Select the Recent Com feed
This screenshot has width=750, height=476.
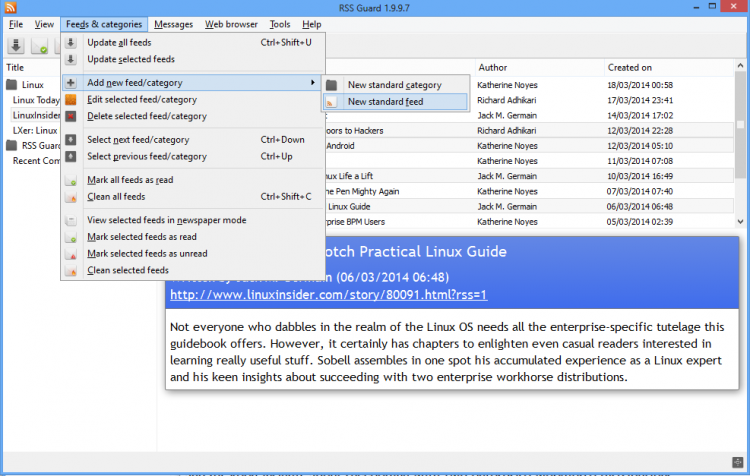pos(36,161)
